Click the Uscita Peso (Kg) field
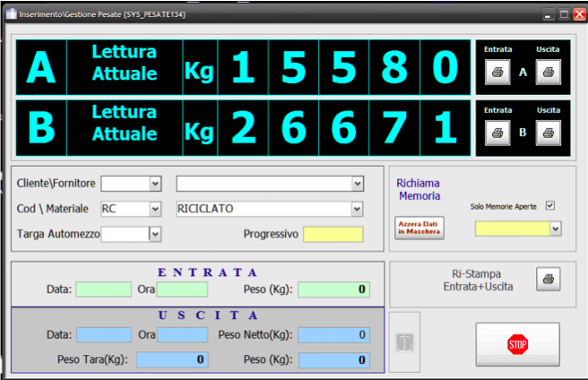Image resolution: width=588 pixels, height=380 pixels. (333, 359)
